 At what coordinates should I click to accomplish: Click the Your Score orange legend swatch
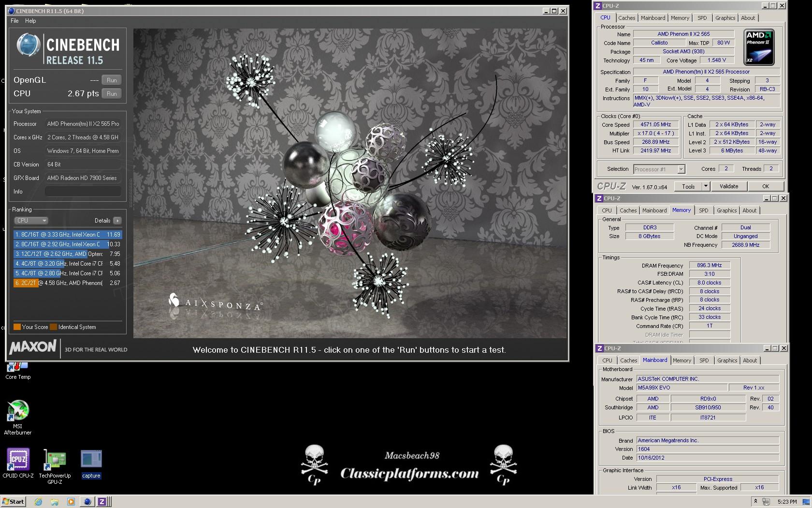pyautogui.click(x=17, y=327)
